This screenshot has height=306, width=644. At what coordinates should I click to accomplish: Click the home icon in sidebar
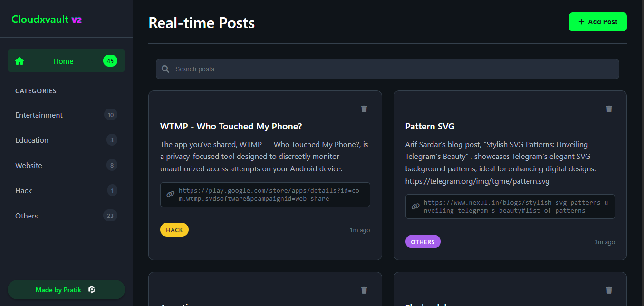coord(19,61)
